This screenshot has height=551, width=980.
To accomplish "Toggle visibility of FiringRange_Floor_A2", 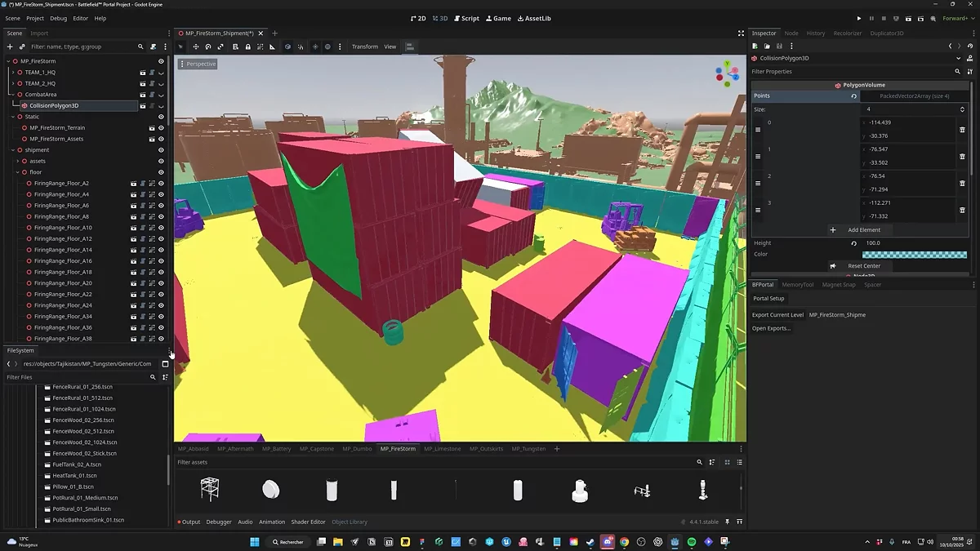I will (161, 184).
